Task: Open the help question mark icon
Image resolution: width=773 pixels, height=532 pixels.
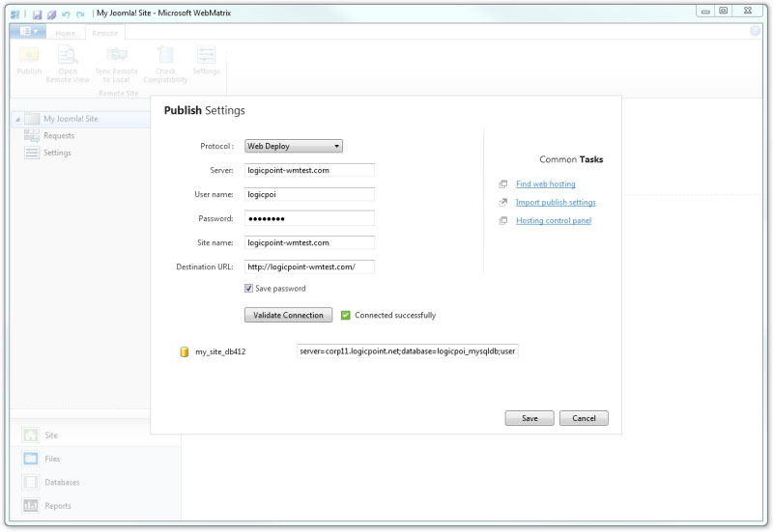Action: [x=755, y=31]
